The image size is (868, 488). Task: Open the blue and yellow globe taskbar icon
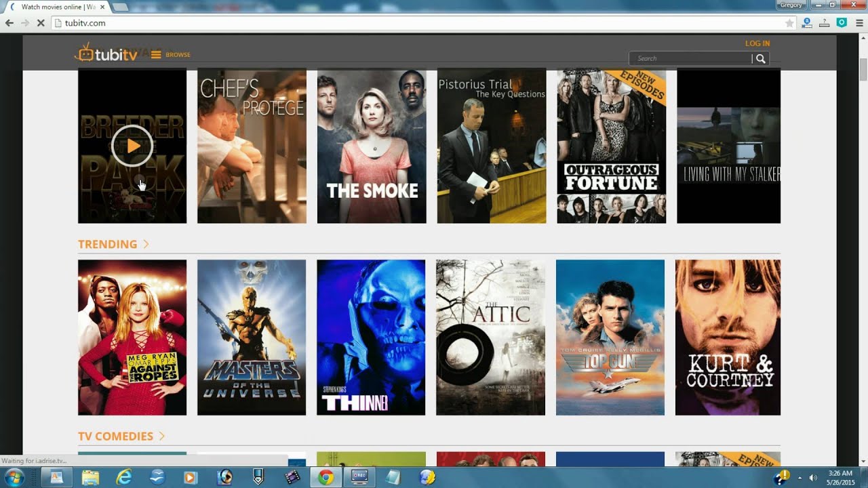click(427, 477)
